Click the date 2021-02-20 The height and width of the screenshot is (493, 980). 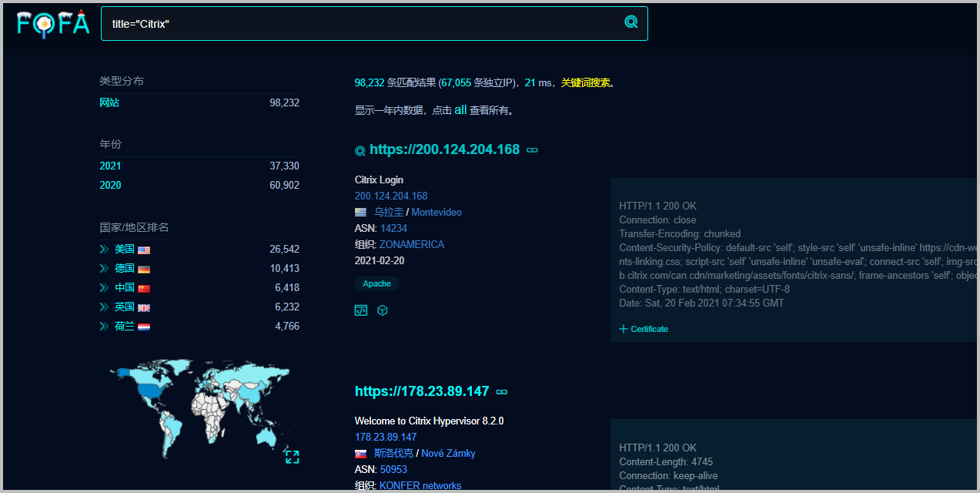coord(380,260)
